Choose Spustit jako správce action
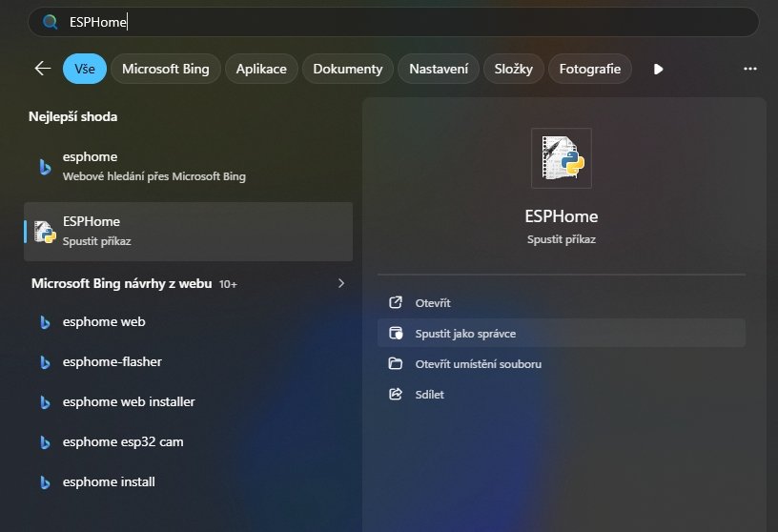Screen dimensions: 778x532 (x=562, y=333)
